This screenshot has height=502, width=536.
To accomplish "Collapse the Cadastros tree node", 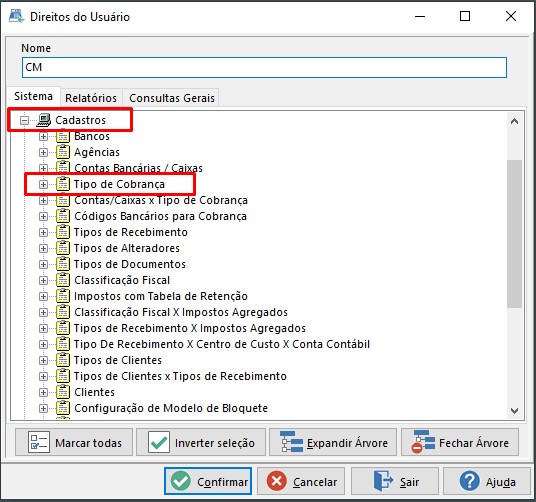I will pyautogui.click(x=24, y=120).
